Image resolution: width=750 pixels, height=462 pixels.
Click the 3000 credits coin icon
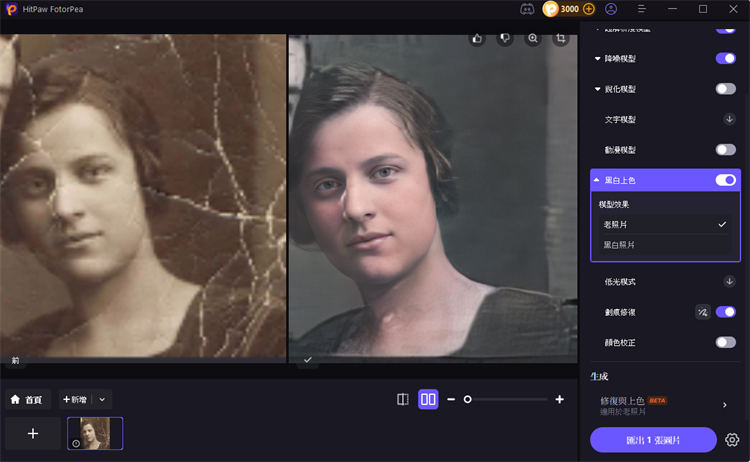coord(551,9)
